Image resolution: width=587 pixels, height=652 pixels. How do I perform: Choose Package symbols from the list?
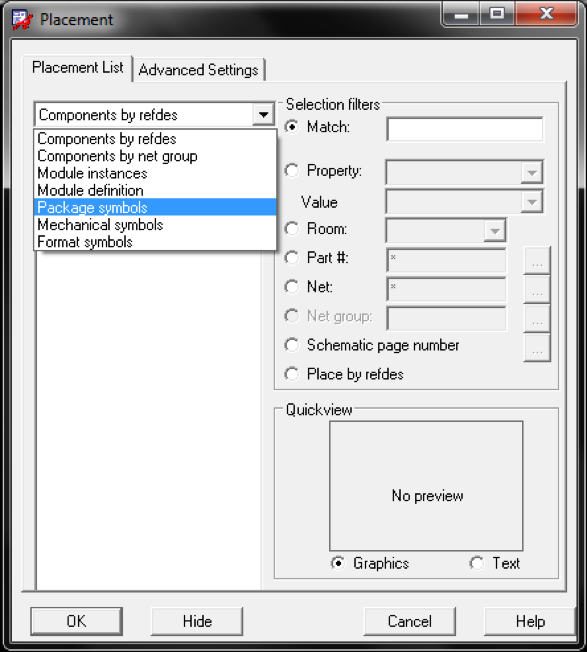pos(155,207)
